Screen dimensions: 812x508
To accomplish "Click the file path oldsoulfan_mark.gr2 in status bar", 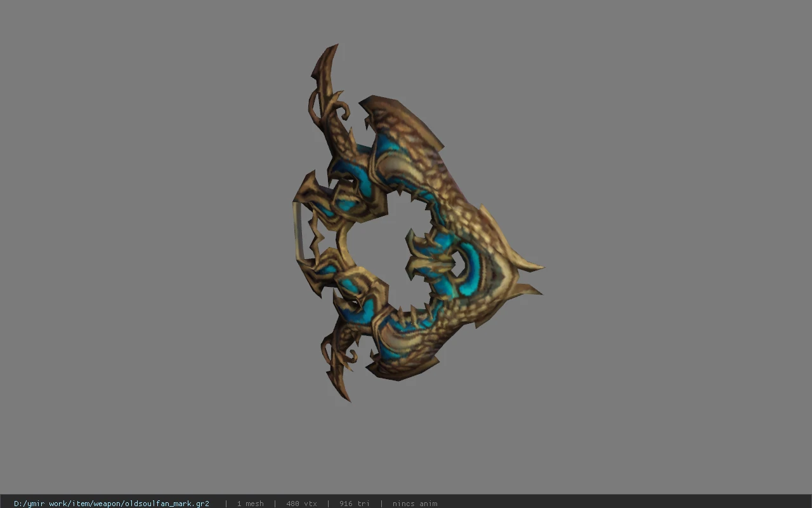I will [x=112, y=504].
